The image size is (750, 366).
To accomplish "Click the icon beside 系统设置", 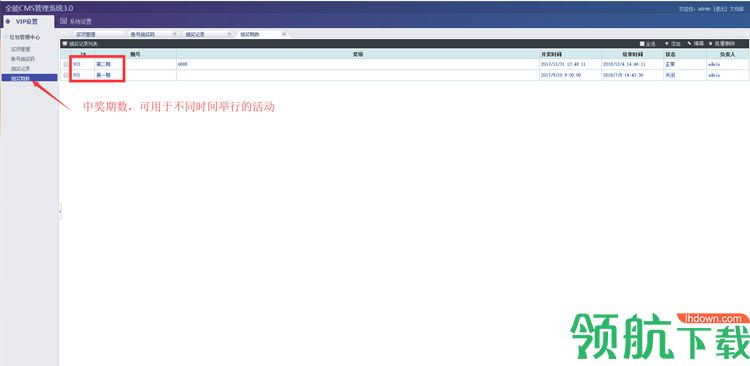I will 64,21.
